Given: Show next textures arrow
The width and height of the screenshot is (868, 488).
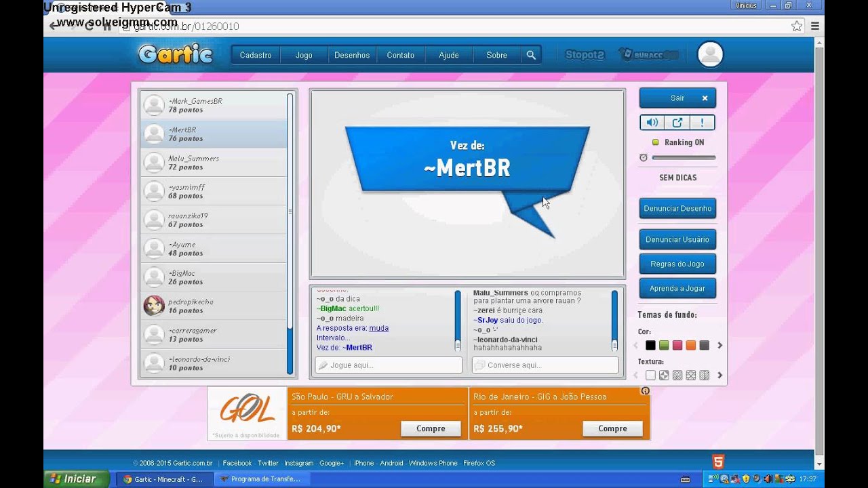Looking at the screenshot, I should (719, 375).
